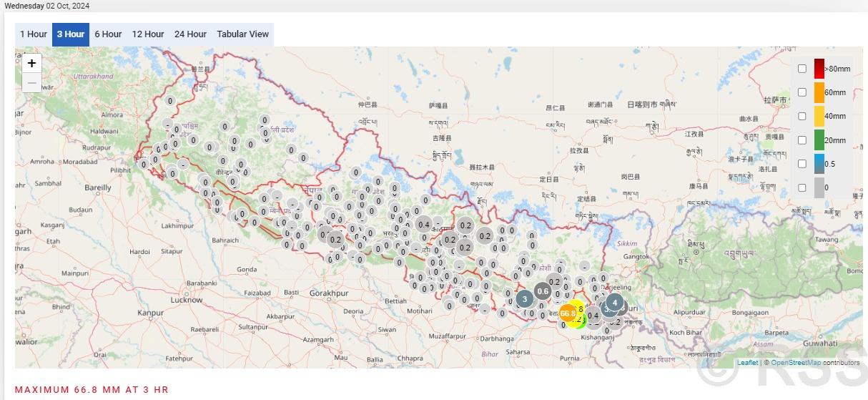This screenshot has height=400, width=868.
Task: Zoom in the map with plus button
Action: (x=31, y=63)
